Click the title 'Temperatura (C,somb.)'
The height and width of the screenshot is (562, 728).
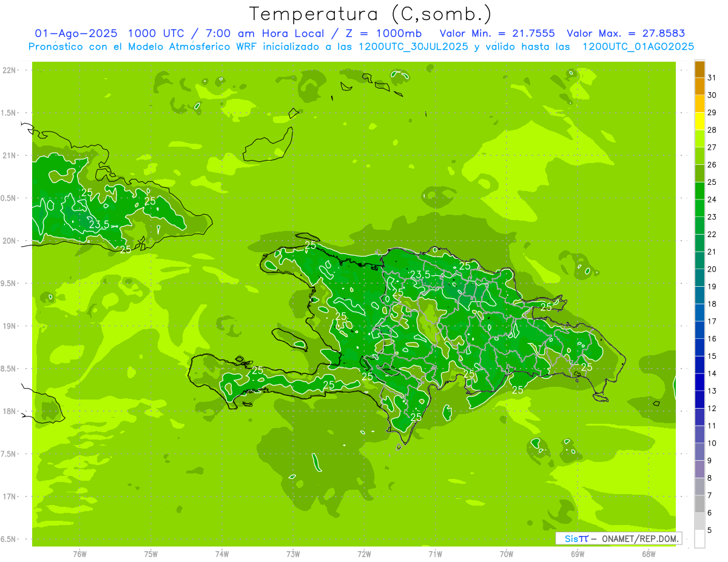click(371, 15)
